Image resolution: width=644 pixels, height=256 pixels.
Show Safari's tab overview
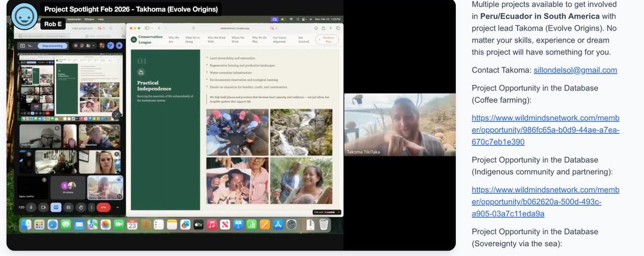[x=338, y=28]
